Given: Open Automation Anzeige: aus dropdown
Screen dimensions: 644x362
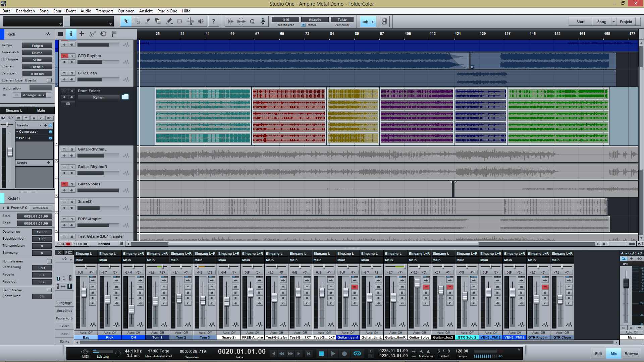Looking at the screenshot, I should [x=34, y=95].
